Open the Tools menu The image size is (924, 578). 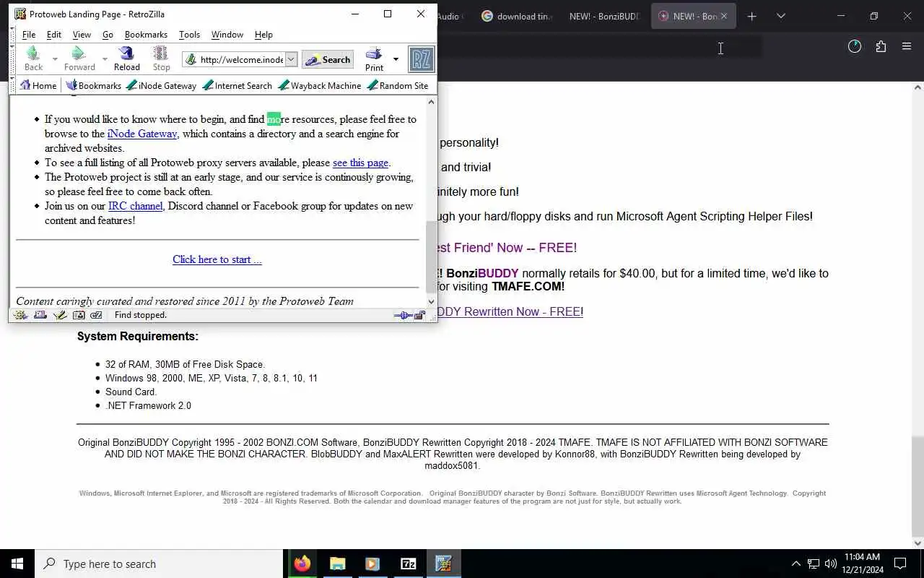pyautogui.click(x=189, y=35)
